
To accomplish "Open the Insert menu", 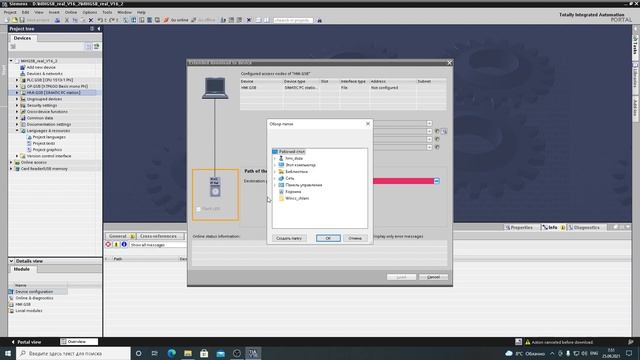I will tap(54, 12).
